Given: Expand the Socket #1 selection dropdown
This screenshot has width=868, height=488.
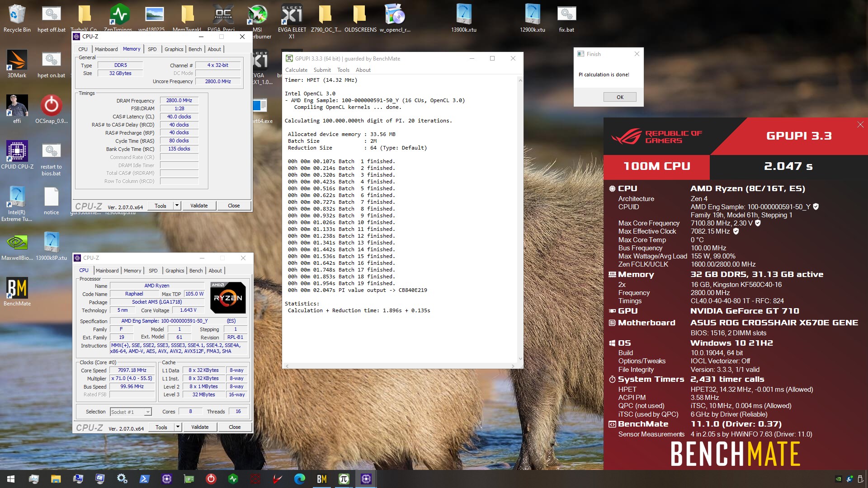Looking at the screenshot, I should pyautogui.click(x=148, y=412).
